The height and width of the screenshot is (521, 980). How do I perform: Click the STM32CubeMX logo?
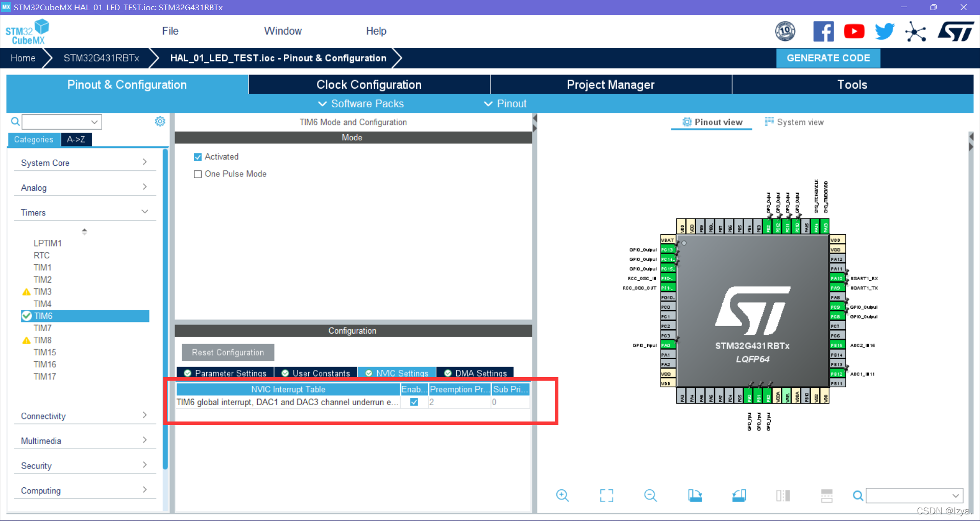tap(28, 32)
